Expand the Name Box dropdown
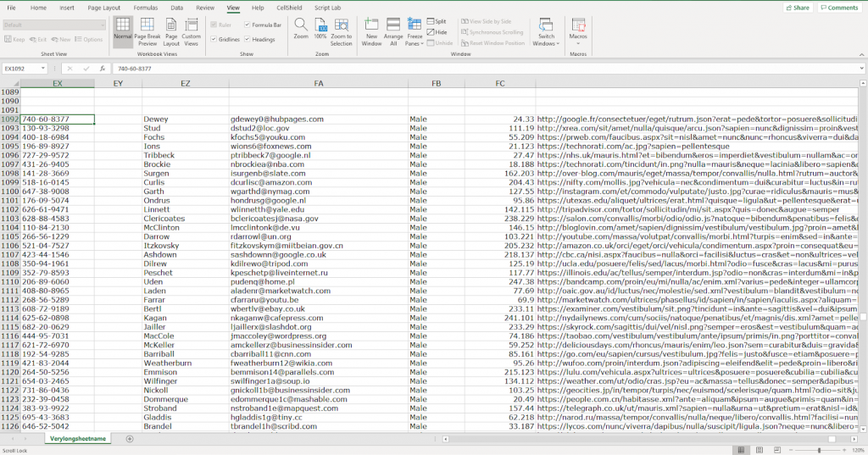The height and width of the screenshot is (455, 868). (x=42, y=69)
